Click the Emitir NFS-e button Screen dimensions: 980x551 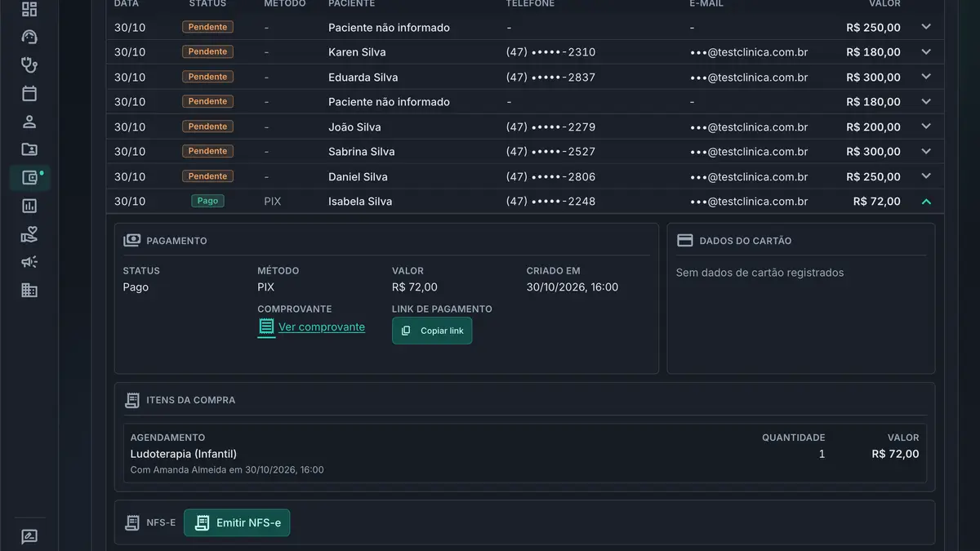(x=237, y=522)
